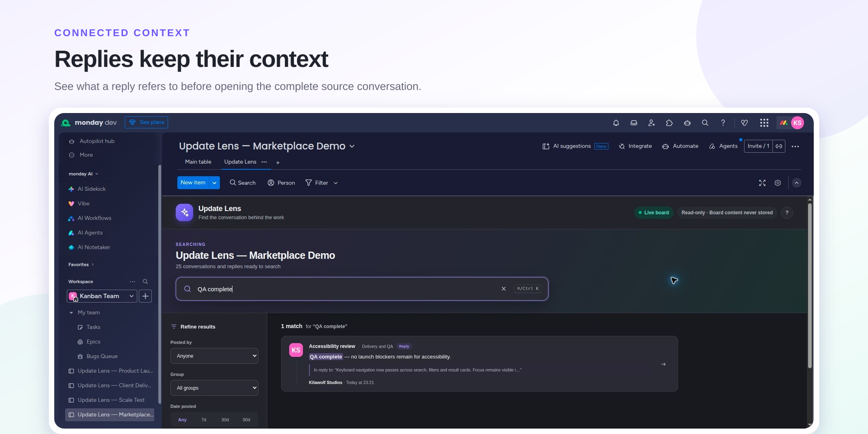Click the workspace search magnifier in sidebar
Image resolution: width=868 pixels, height=434 pixels.
145,282
